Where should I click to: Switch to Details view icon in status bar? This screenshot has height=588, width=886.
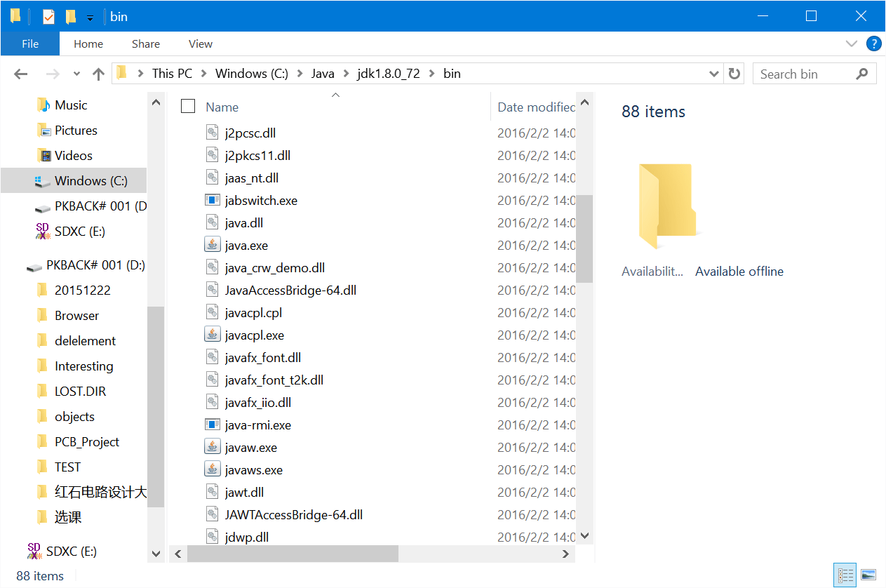tap(846, 575)
